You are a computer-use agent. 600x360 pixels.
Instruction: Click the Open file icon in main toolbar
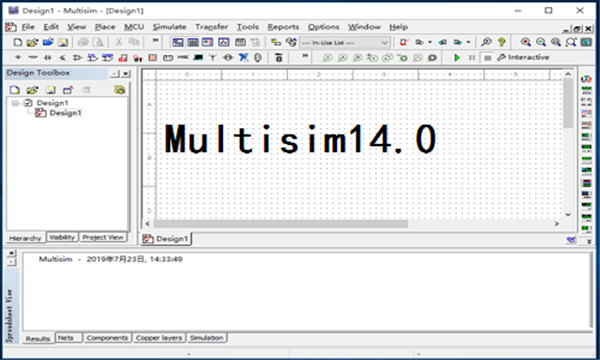(32, 42)
